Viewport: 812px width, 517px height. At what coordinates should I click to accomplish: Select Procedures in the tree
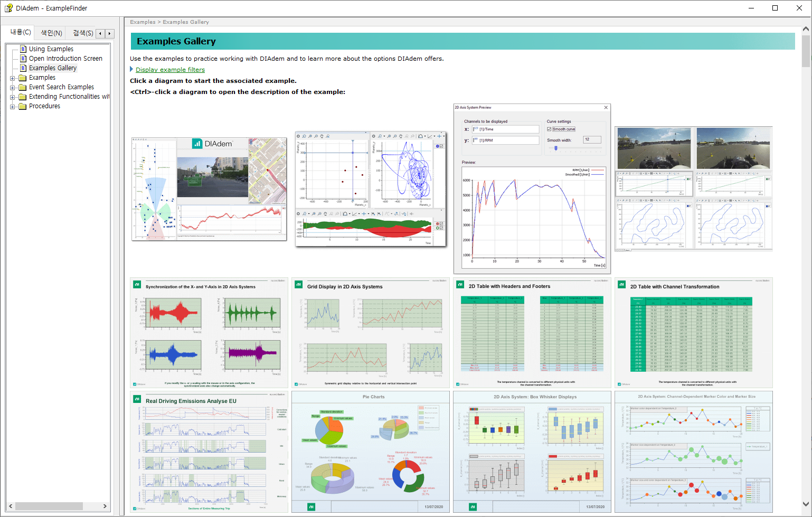pos(44,106)
